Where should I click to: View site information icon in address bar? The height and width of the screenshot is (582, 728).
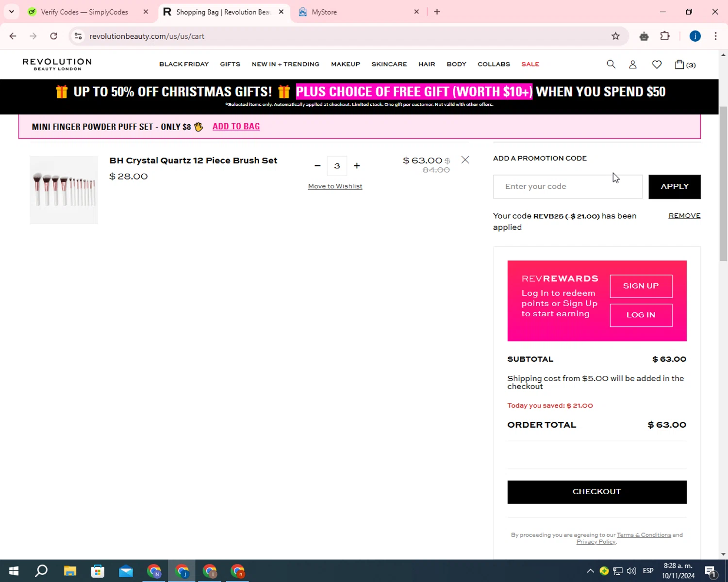pyautogui.click(x=78, y=36)
